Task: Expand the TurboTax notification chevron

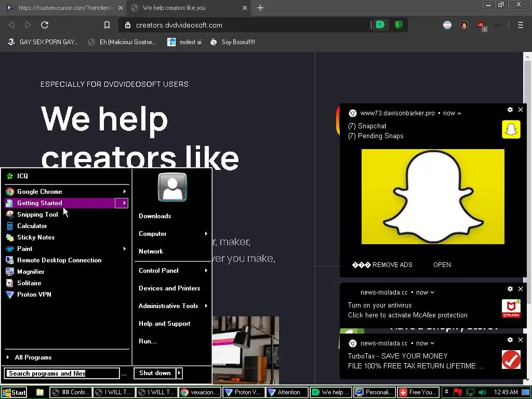Action: 432,343
